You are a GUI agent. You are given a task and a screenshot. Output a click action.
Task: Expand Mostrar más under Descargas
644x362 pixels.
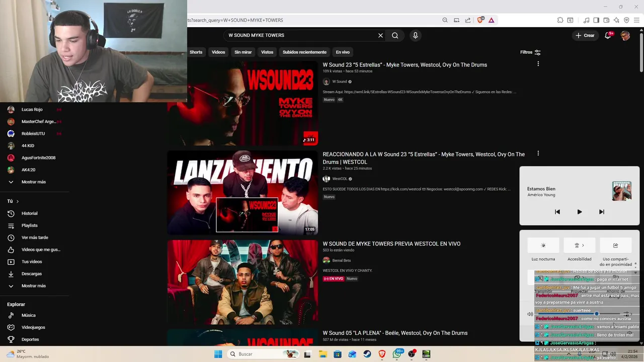pyautogui.click(x=33, y=286)
